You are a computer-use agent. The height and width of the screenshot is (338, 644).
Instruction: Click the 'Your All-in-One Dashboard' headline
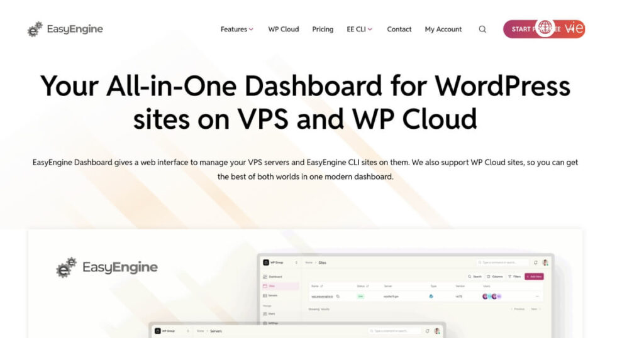(x=305, y=102)
